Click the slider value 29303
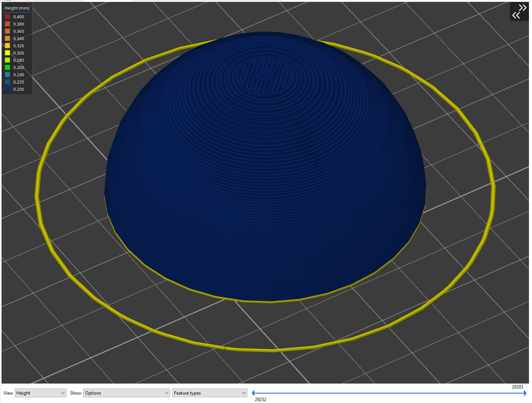The image size is (532, 403). click(517, 387)
